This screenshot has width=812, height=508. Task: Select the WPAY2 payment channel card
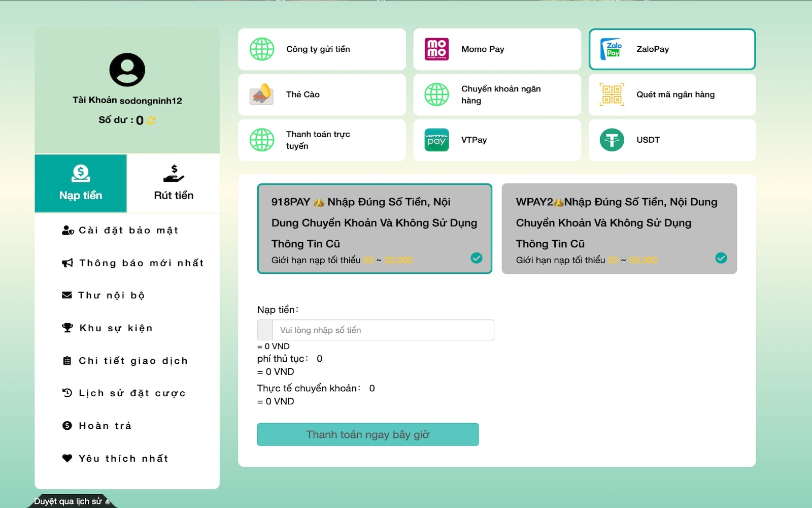(x=619, y=229)
